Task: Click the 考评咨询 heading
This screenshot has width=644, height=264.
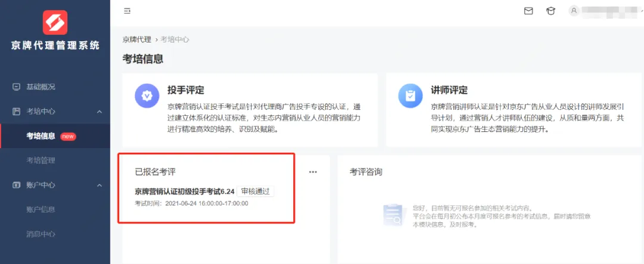Action: [x=366, y=172]
